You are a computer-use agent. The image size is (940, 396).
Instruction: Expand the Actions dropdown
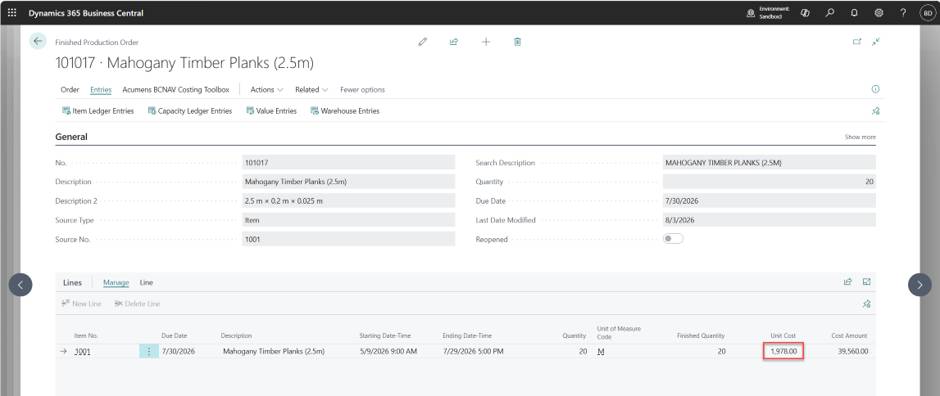coord(267,90)
